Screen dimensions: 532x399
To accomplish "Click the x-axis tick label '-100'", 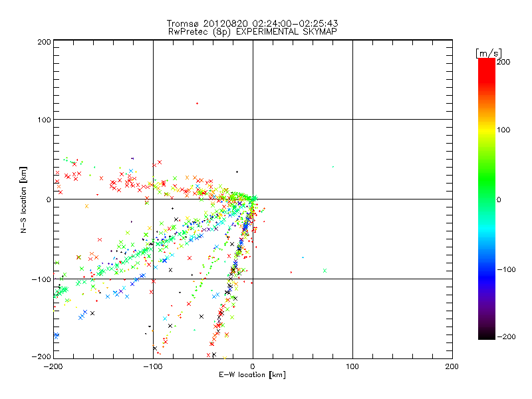I will pyautogui.click(x=153, y=366).
